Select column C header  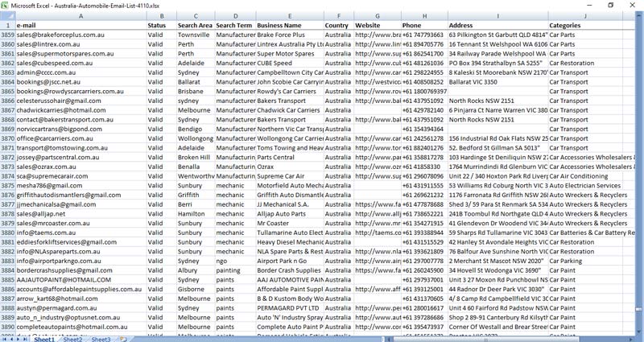[196, 16]
